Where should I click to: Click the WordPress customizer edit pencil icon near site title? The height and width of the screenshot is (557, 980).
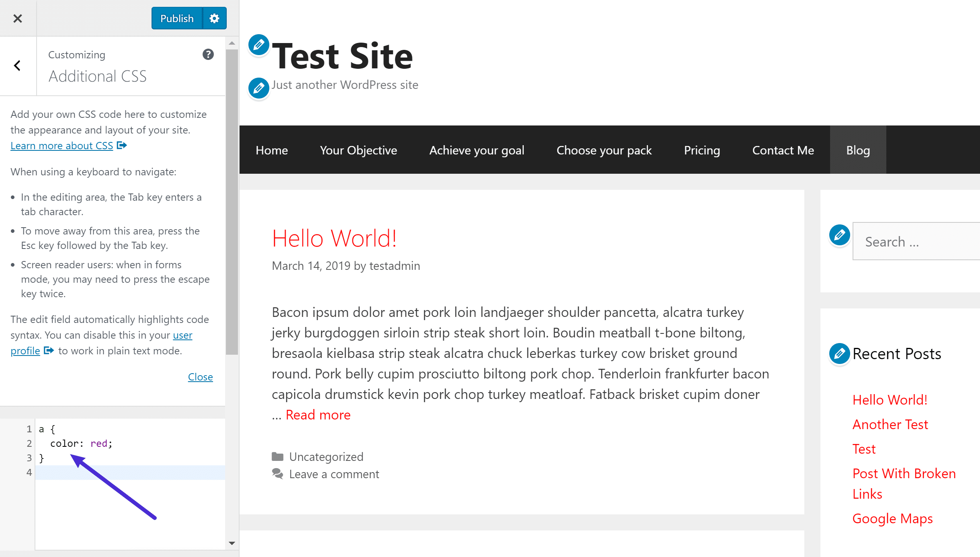pos(259,45)
